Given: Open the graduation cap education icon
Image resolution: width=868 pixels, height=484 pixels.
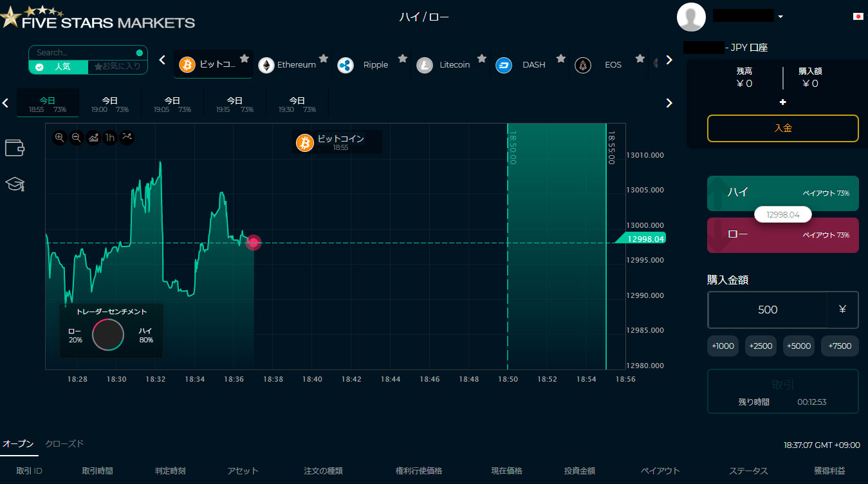Looking at the screenshot, I should click(15, 185).
